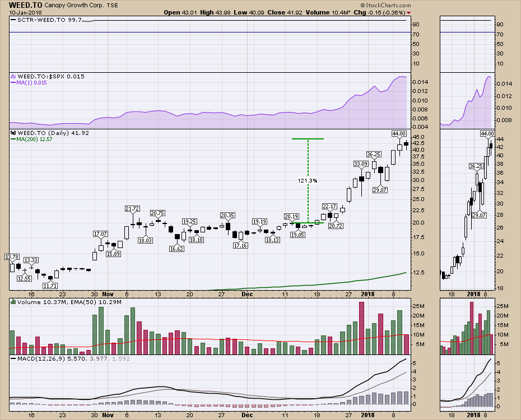Viewport: 521px width, 420px height.
Task: Click the 17.07 price label
Action: click(100, 234)
